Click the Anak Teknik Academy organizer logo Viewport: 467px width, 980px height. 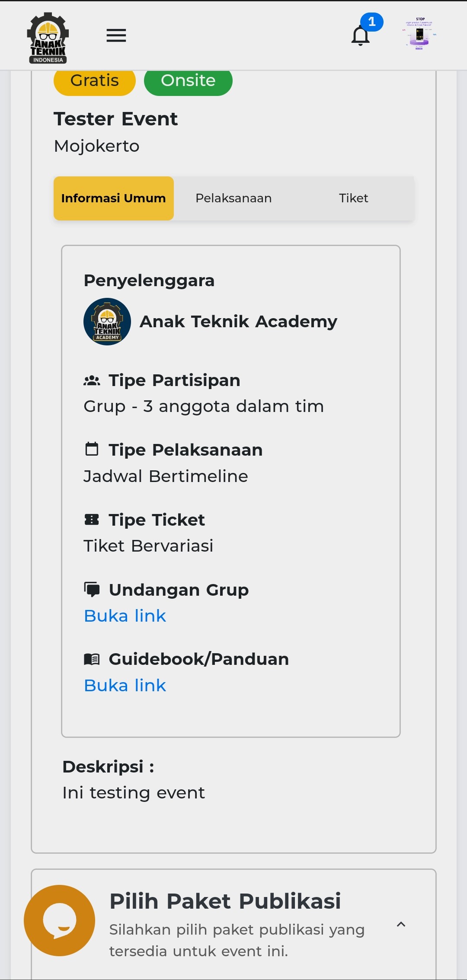click(x=107, y=322)
